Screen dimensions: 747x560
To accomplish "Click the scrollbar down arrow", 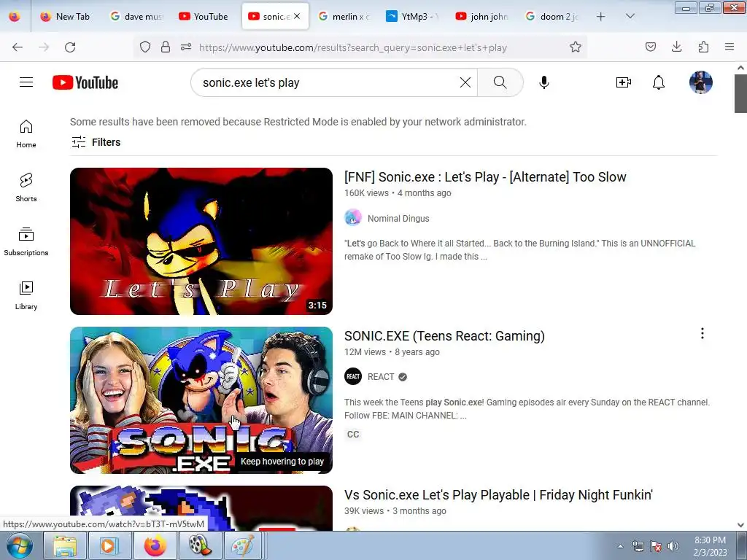I will [740, 525].
